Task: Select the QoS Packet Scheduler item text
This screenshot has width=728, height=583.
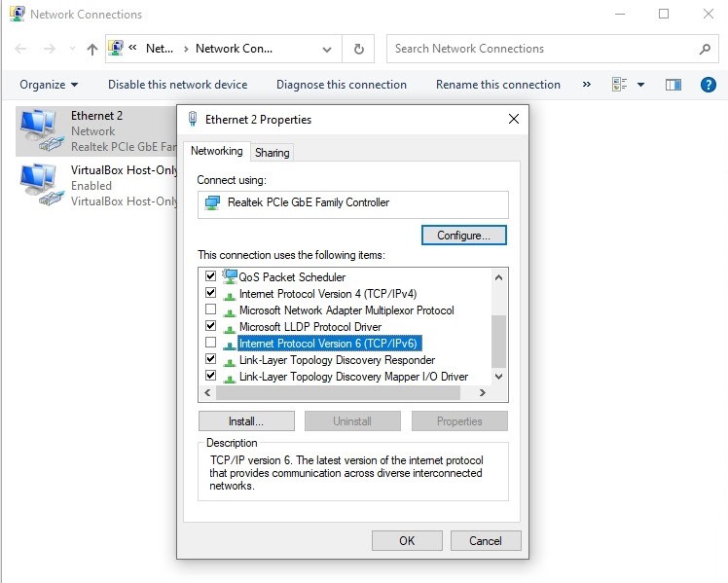Action: point(292,277)
